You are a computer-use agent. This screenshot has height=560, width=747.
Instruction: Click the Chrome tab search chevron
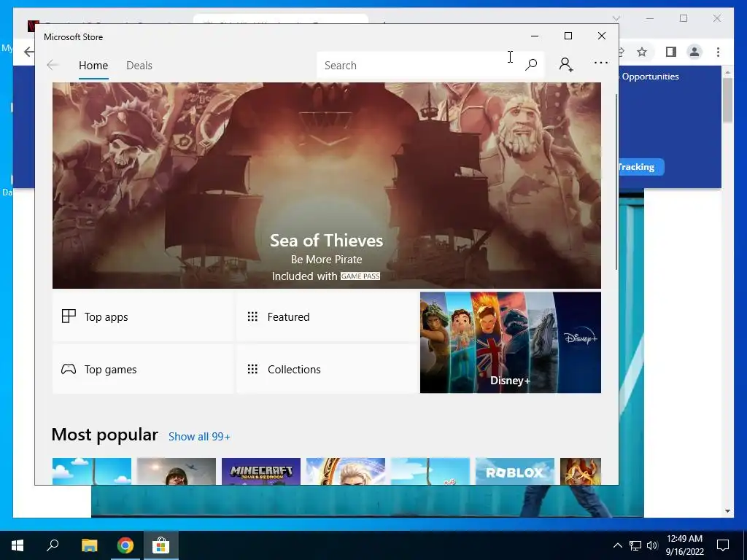pyautogui.click(x=616, y=18)
